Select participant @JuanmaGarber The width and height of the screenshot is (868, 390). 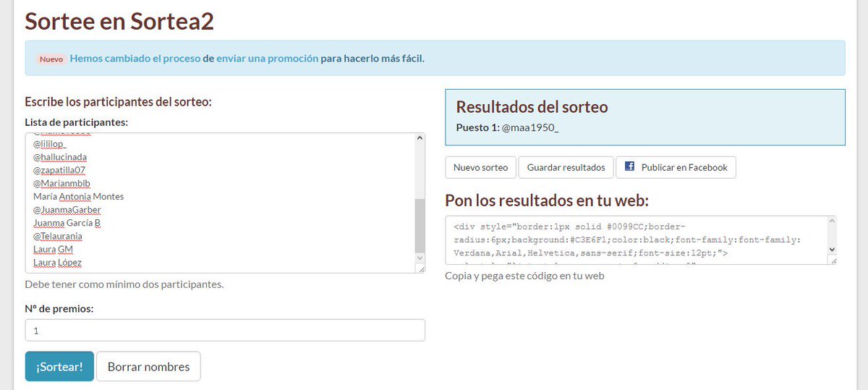point(67,209)
